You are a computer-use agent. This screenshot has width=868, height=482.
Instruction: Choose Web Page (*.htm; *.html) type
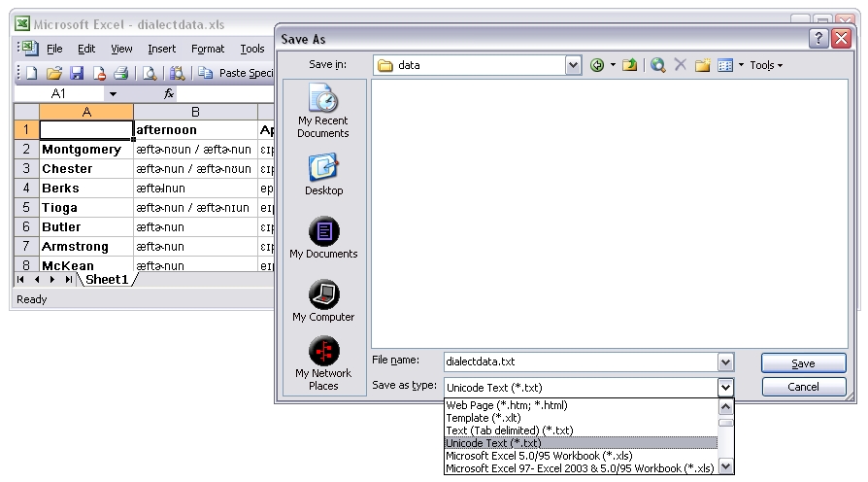506,405
